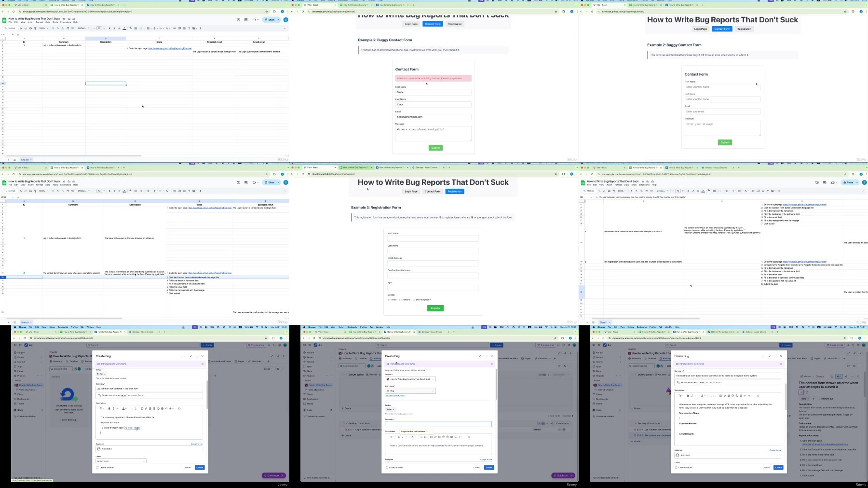868x488 pixels.
Task: Minimize the Create Bug dialog showing Work type
Action: coord(475,356)
